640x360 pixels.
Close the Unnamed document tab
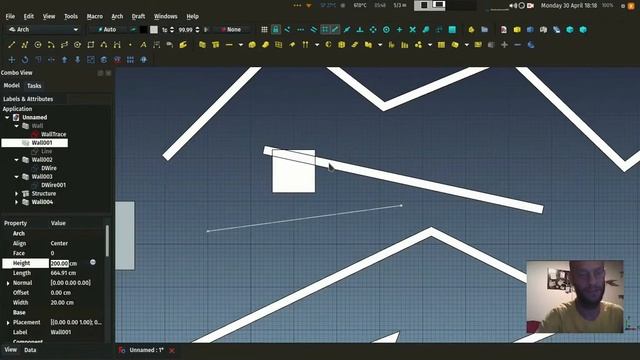pos(172,350)
